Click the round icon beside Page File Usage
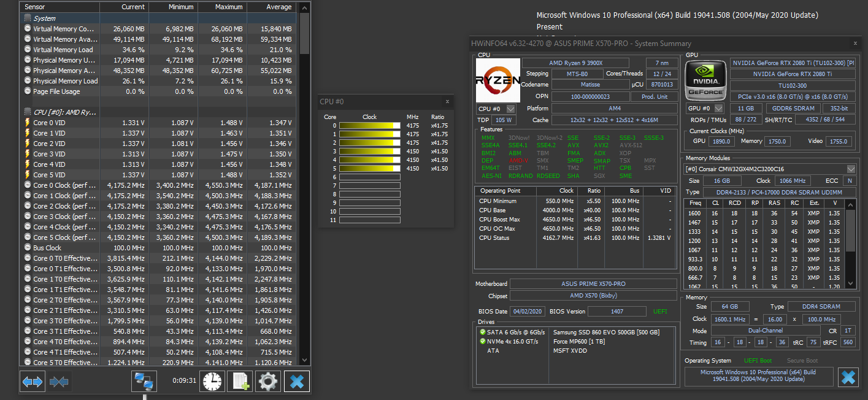The height and width of the screenshot is (400, 868). (x=28, y=91)
